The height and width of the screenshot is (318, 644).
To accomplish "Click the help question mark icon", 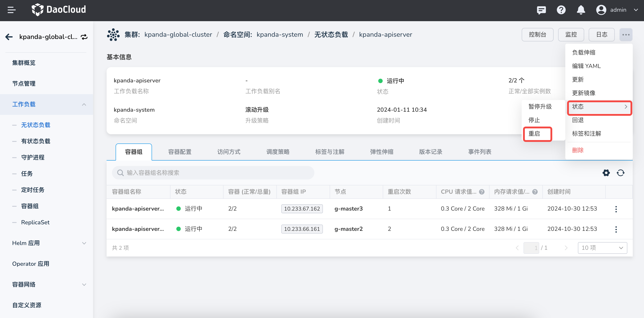I will pyautogui.click(x=561, y=10).
